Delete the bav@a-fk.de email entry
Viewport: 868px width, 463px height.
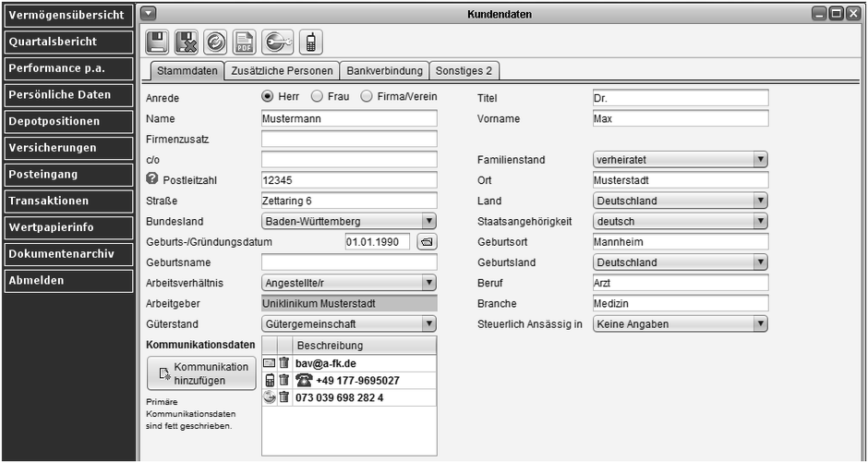pos(284,363)
